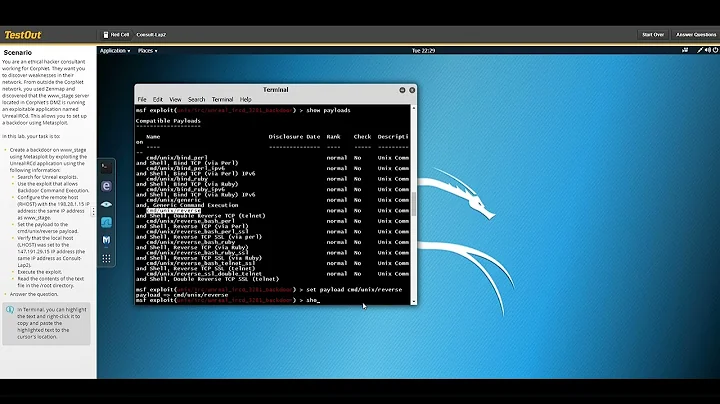The image size is (720, 404).
Task: Click the 'Compatible Payloads' heading in the terminal
Action: point(168,121)
